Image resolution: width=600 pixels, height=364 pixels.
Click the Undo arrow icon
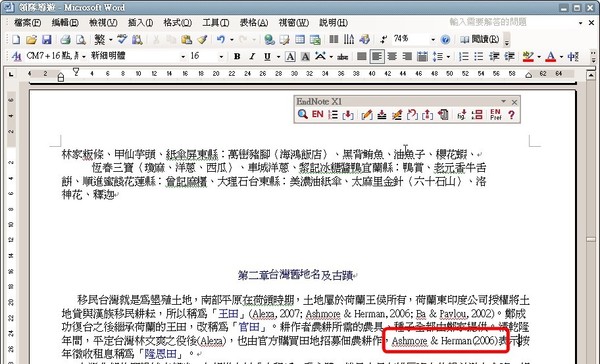221,39
